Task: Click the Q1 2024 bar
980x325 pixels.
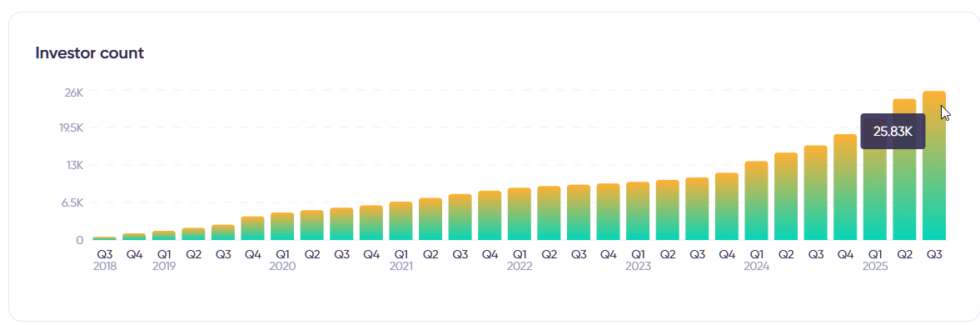Action: 756,201
